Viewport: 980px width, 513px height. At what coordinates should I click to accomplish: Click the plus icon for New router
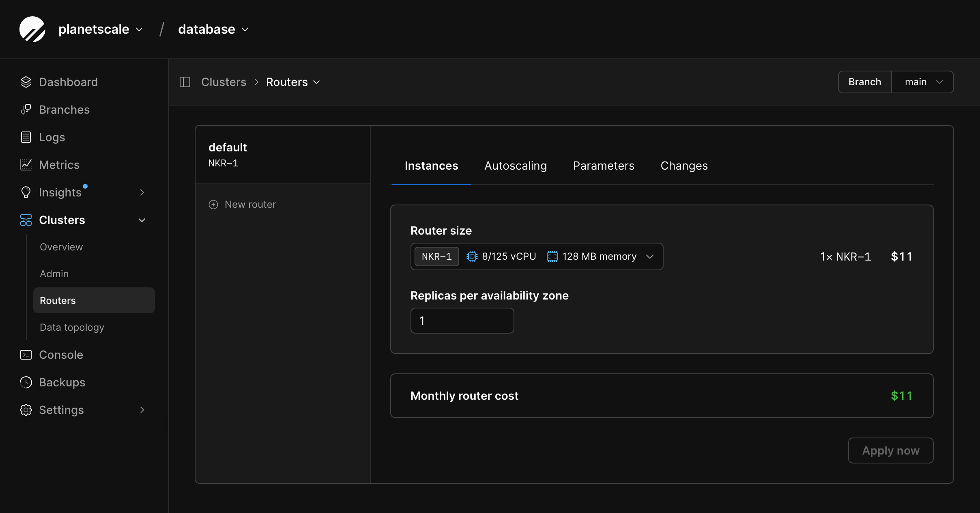pyautogui.click(x=213, y=205)
